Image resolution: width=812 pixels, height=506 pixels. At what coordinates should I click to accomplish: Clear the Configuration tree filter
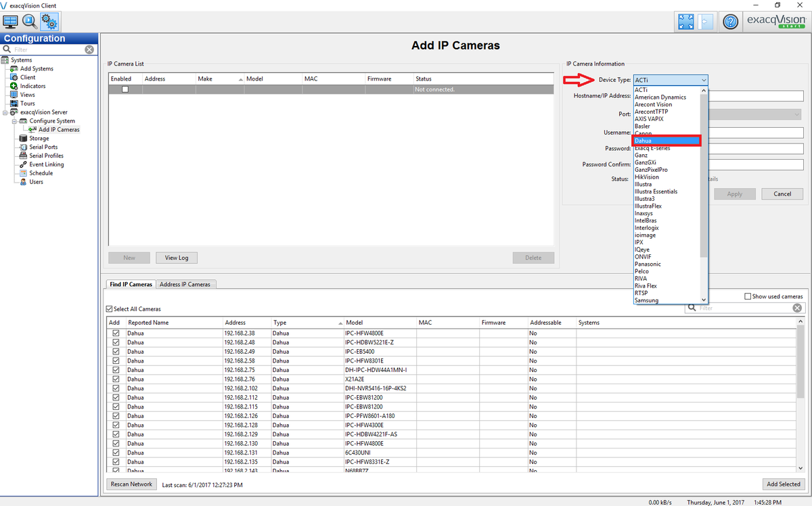(89, 49)
